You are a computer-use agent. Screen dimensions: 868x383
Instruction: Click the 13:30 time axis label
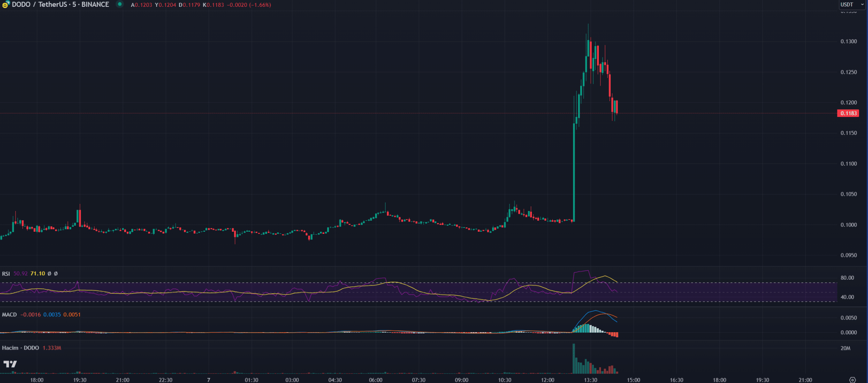tap(590, 380)
